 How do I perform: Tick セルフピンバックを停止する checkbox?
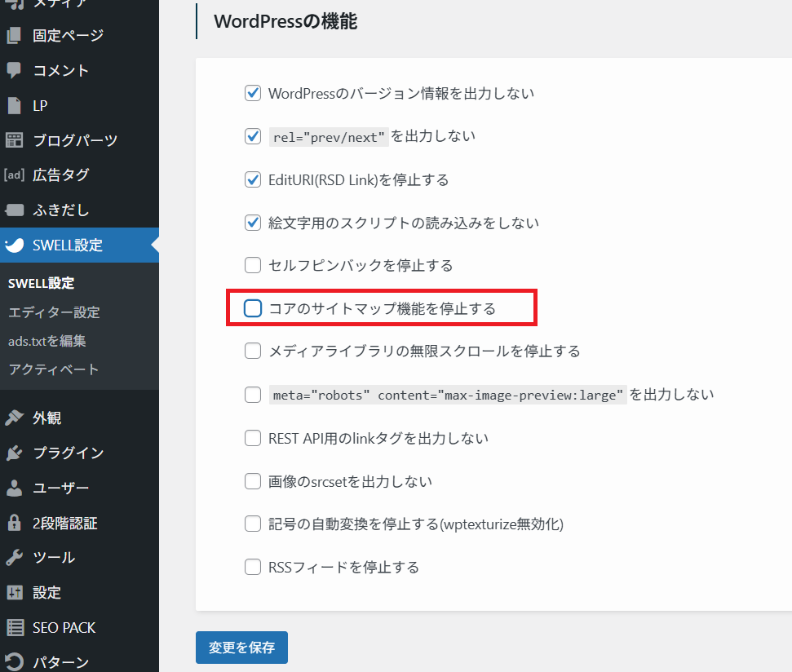pos(253,265)
